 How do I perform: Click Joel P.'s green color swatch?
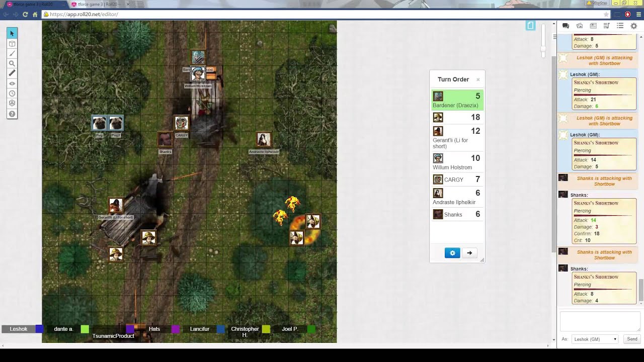point(311,329)
